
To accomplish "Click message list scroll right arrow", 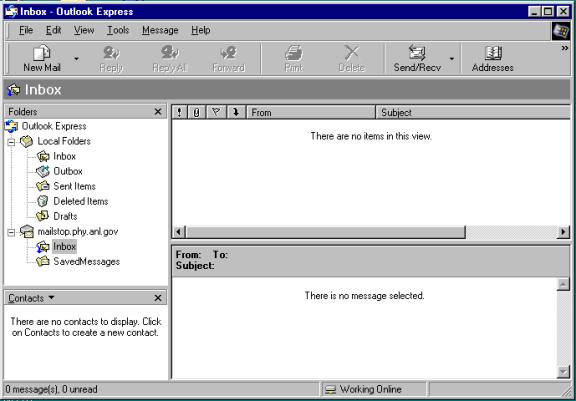I will click(x=563, y=232).
